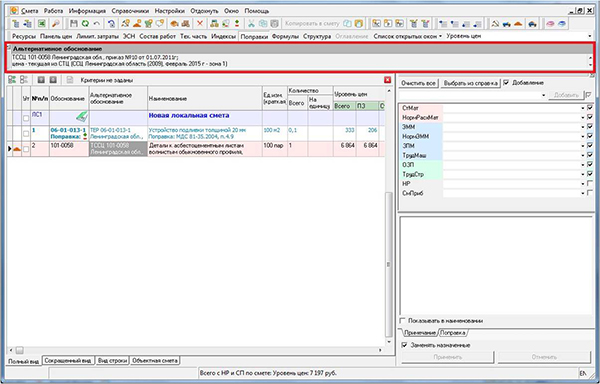This screenshot has width=600, height=384.
Task: Click the scissors cut icon
Action: point(251,24)
